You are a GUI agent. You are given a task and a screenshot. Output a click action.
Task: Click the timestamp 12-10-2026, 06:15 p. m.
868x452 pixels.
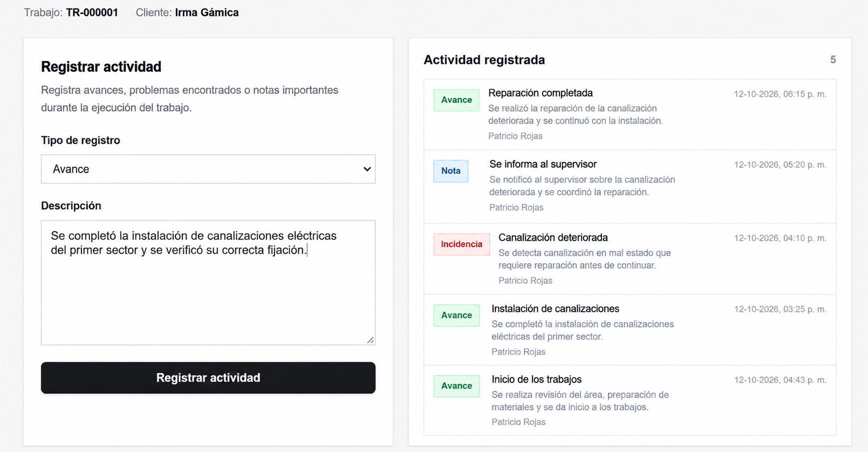point(780,94)
